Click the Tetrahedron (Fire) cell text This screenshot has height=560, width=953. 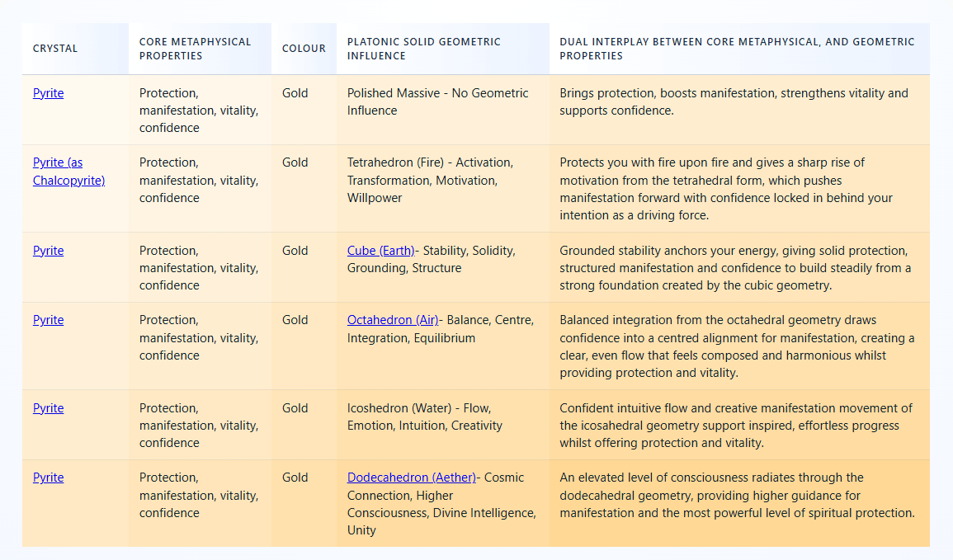pyautogui.click(x=429, y=180)
